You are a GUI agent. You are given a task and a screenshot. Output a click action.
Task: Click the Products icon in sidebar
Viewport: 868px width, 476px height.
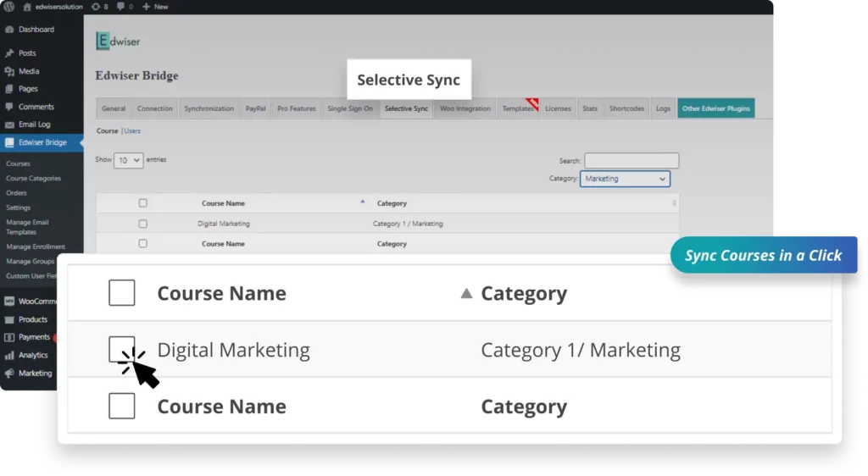coord(9,319)
